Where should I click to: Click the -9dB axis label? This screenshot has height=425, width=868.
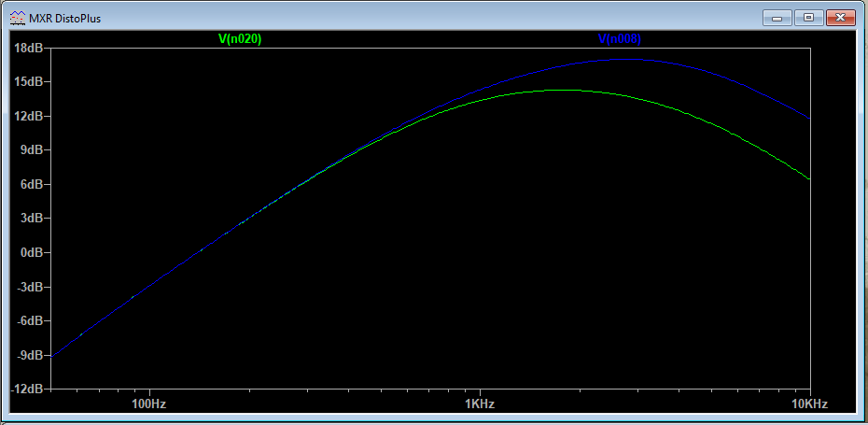coord(29,355)
